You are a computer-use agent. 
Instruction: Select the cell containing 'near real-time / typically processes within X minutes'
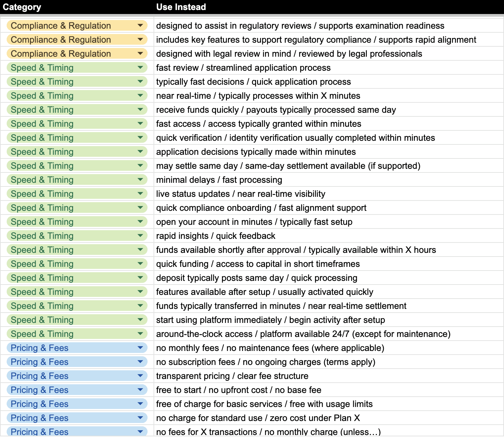point(258,95)
